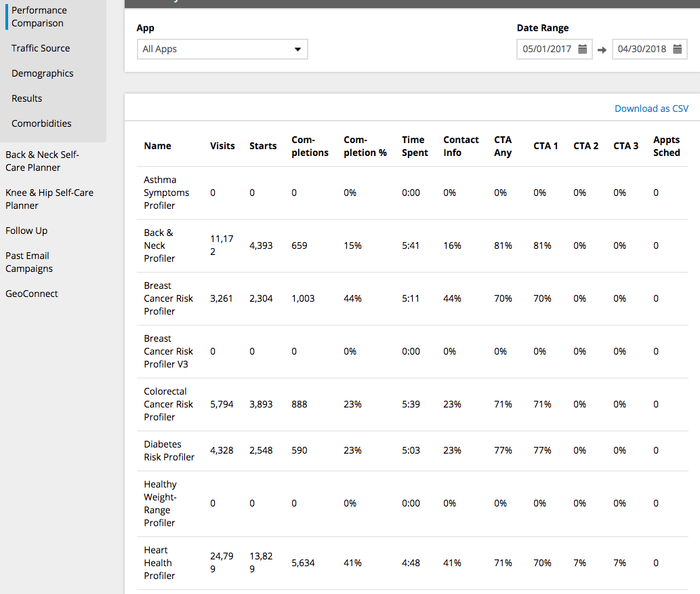Open the end date calendar icon
Viewport: 700px width, 594px height.
[677, 49]
